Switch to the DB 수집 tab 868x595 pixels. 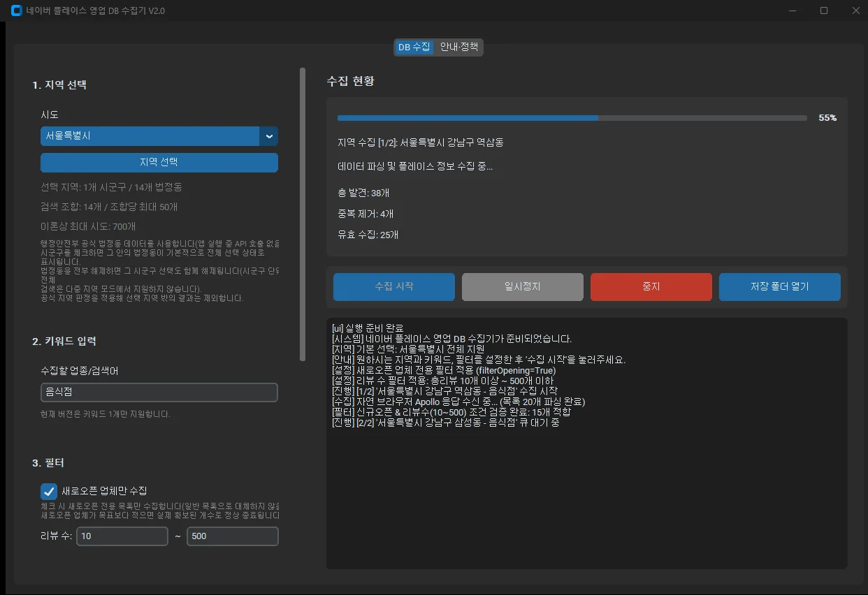pyautogui.click(x=414, y=47)
